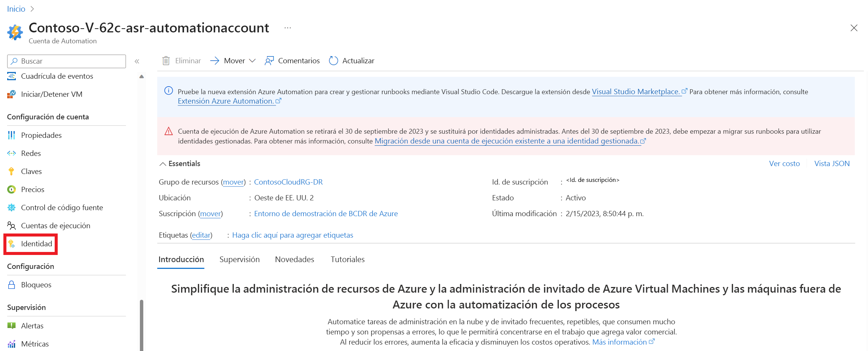Click the Automation account gear icon

point(15,32)
